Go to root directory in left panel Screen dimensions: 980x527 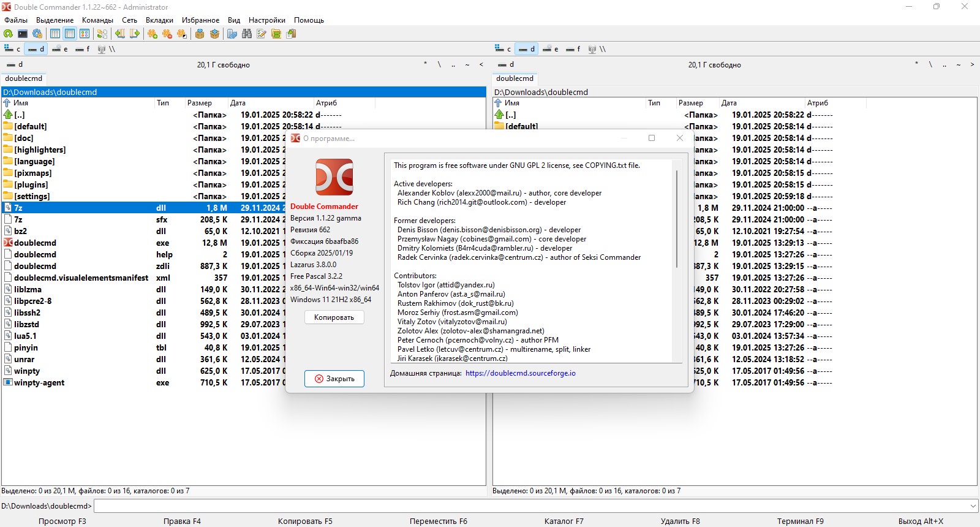pos(439,64)
